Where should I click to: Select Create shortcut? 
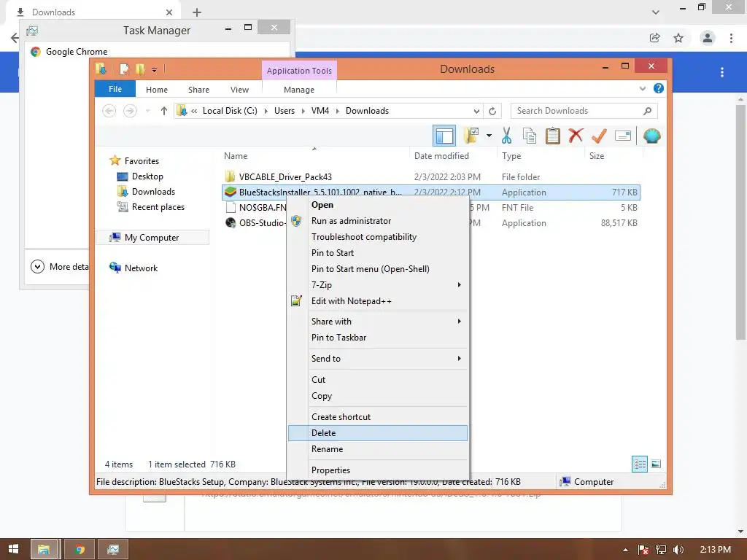point(378,416)
